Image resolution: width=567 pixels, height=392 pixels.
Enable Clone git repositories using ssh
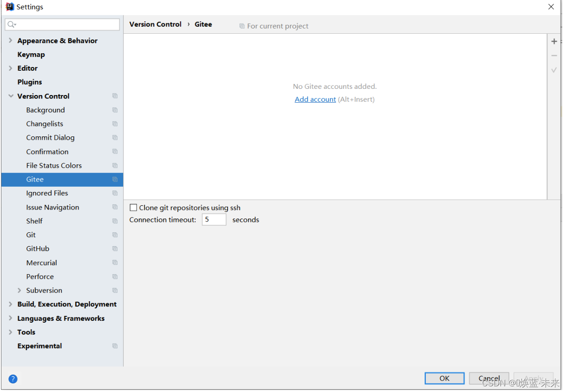(x=134, y=208)
